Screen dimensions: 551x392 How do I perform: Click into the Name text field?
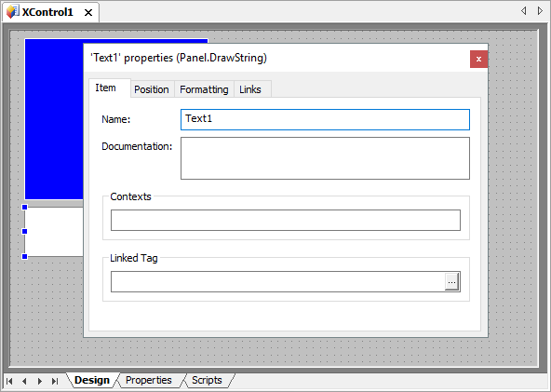tap(325, 119)
